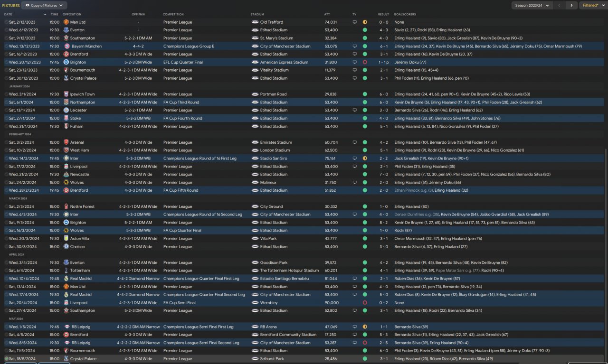Click the TV icon in the Arsenal row

[354, 142]
